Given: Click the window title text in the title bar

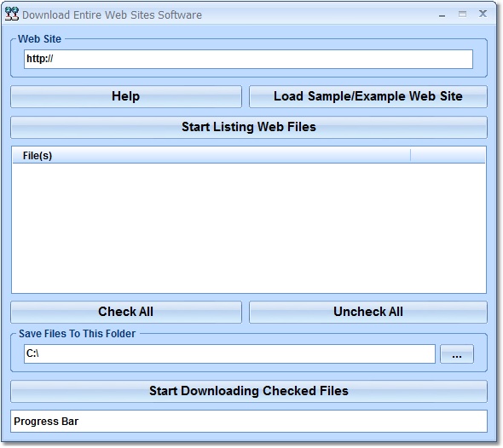Looking at the screenshot, I should [112, 14].
